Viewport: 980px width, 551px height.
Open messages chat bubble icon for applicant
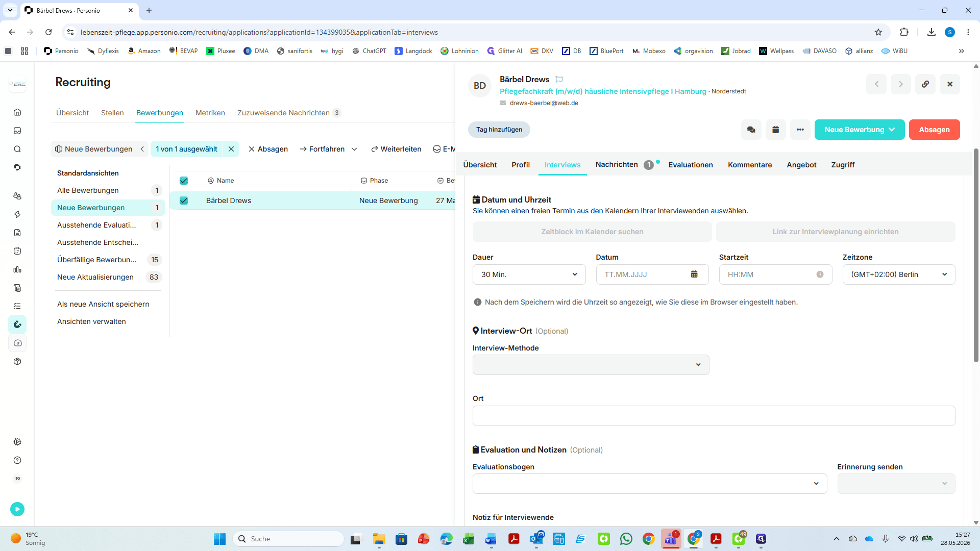coord(751,130)
